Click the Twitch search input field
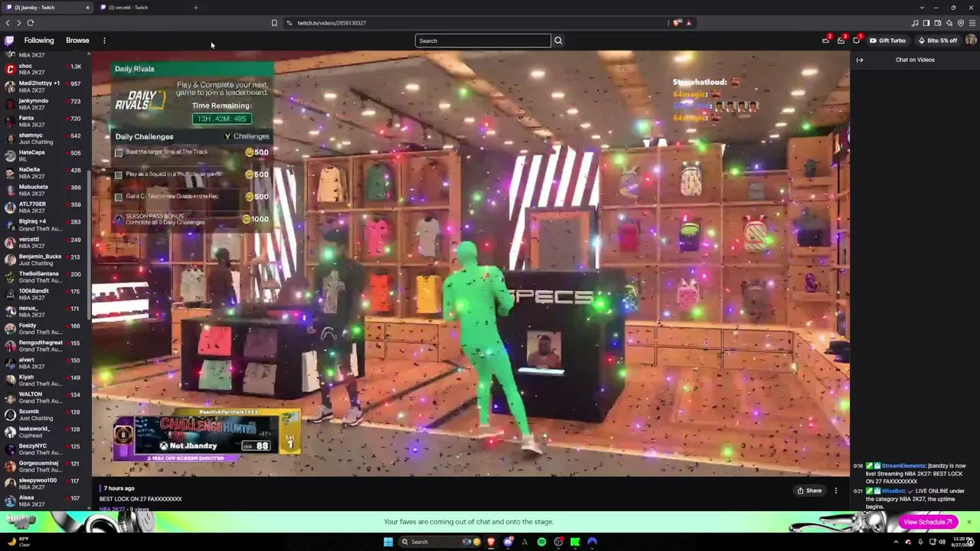 click(x=482, y=41)
